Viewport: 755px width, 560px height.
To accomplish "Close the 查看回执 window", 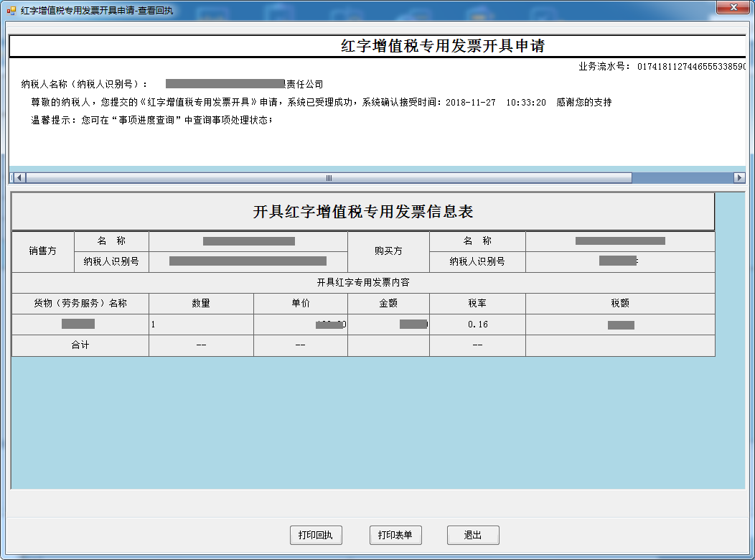I will click(x=733, y=7).
